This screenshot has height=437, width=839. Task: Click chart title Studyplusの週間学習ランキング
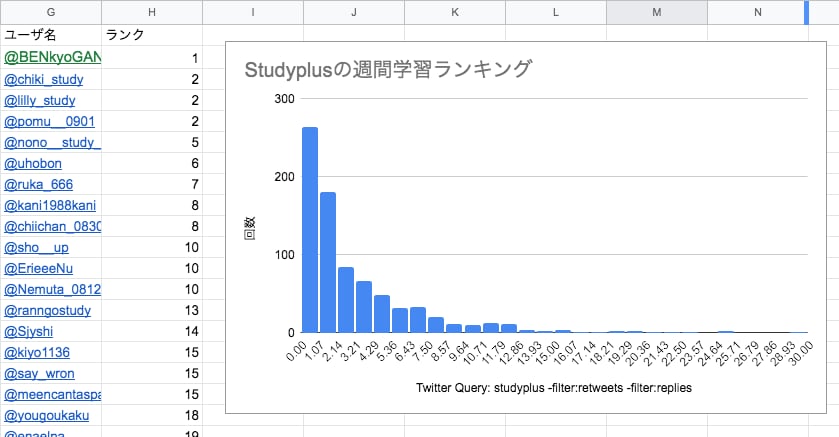pos(388,70)
